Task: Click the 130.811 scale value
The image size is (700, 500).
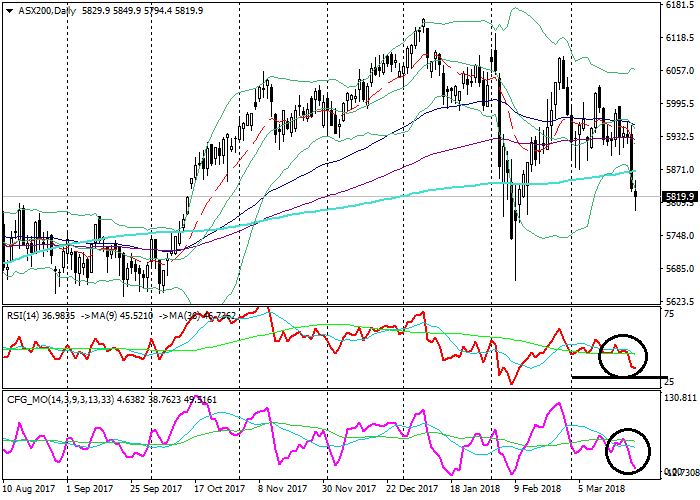Action: click(680, 397)
